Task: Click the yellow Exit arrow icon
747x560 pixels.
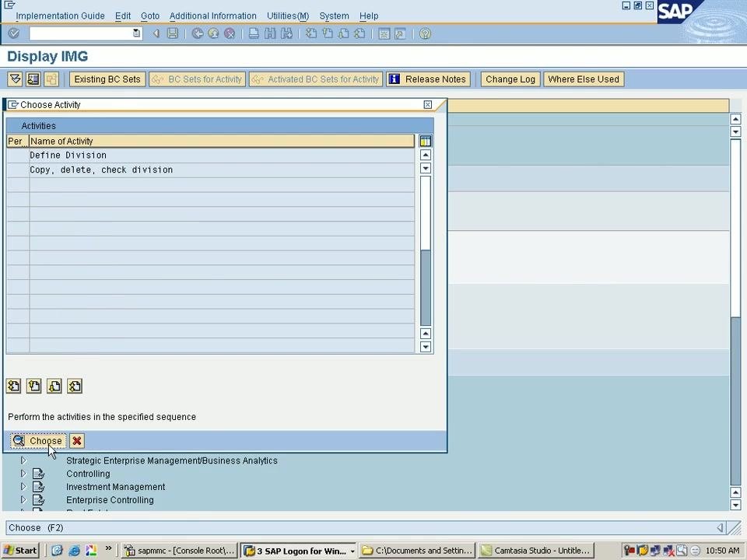Action: tap(213, 33)
